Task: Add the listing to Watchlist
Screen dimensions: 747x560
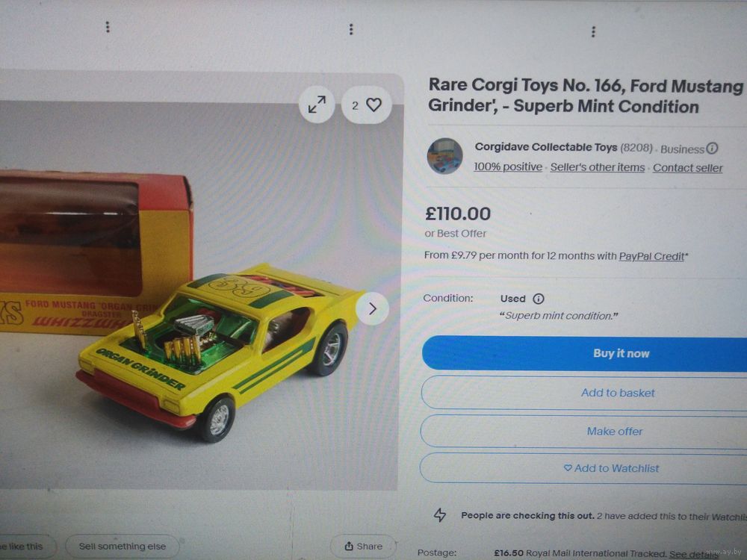Action: [583, 469]
